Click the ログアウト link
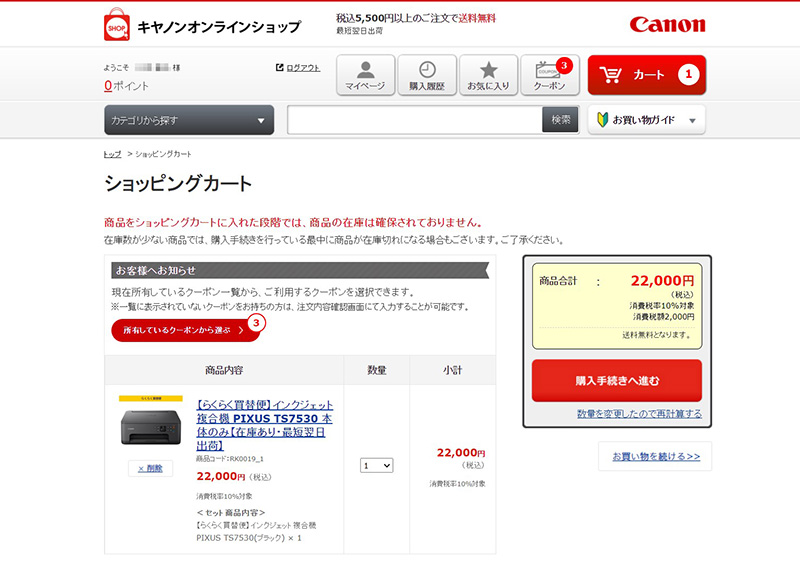Viewport: 800px width, 572px height. tap(303, 67)
